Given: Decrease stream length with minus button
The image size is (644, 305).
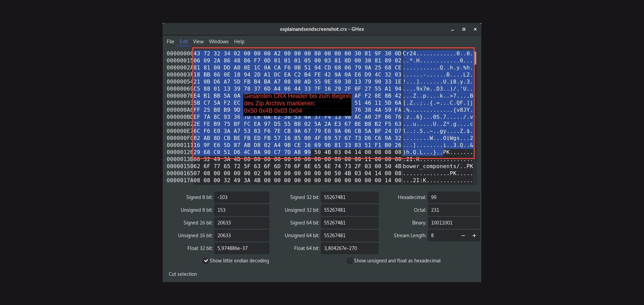Looking at the screenshot, I should 463,236.
